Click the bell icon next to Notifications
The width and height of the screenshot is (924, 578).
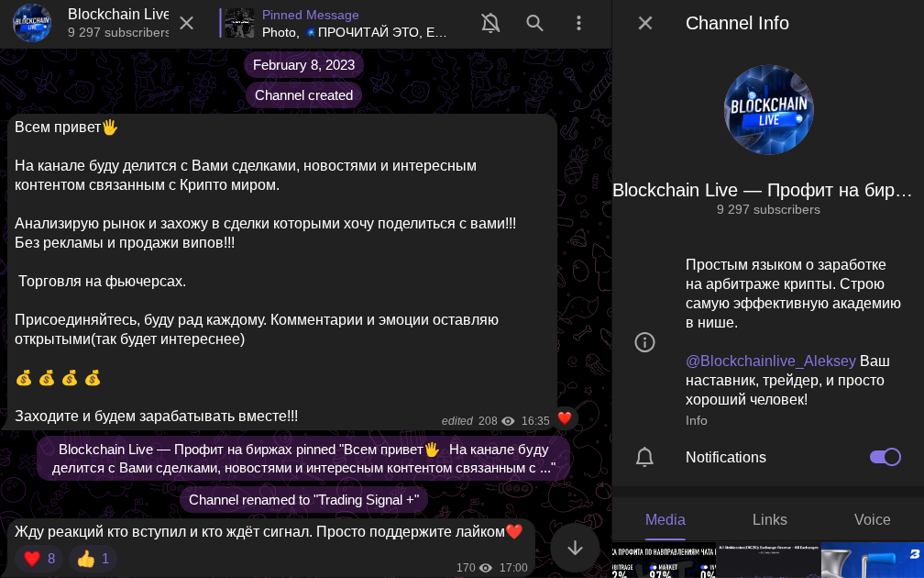644,457
